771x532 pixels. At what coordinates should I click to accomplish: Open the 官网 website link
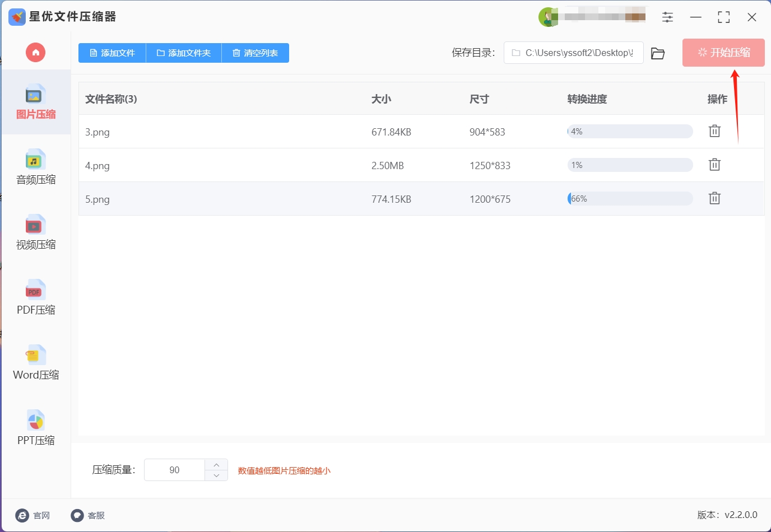[x=33, y=515]
